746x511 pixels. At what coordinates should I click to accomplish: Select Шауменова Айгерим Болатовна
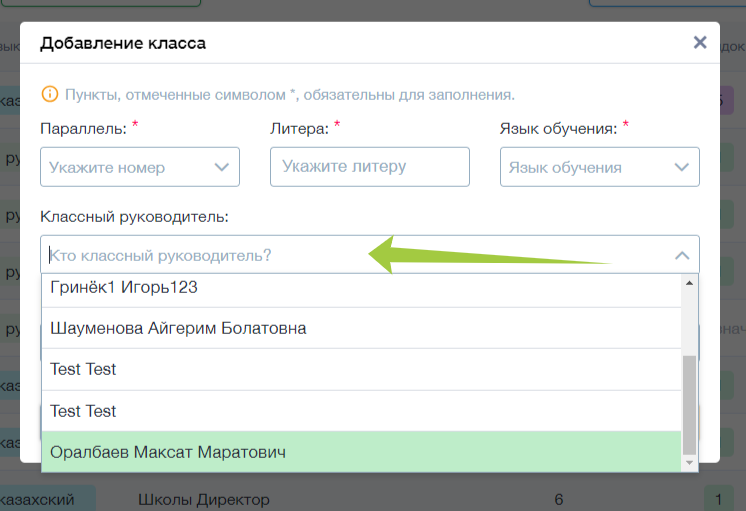(x=361, y=328)
